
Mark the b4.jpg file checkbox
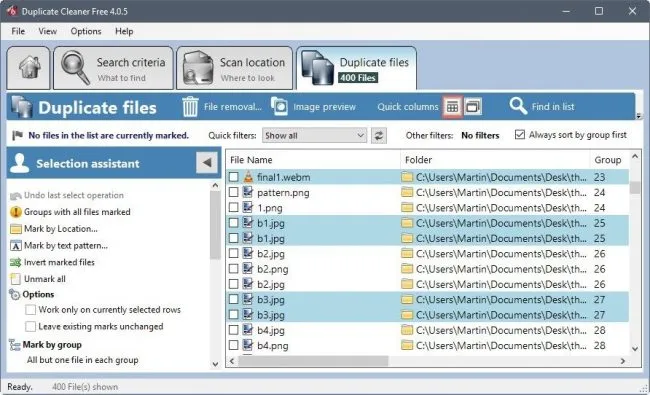coord(234,330)
